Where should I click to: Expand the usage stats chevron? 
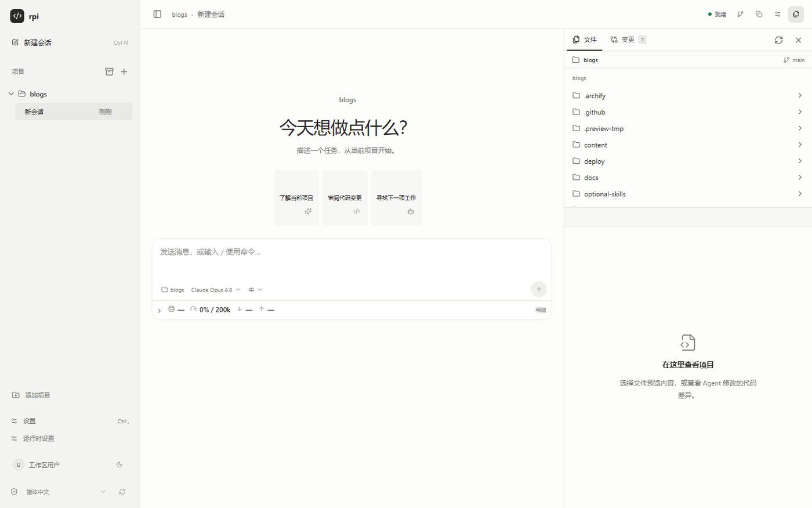(159, 311)
